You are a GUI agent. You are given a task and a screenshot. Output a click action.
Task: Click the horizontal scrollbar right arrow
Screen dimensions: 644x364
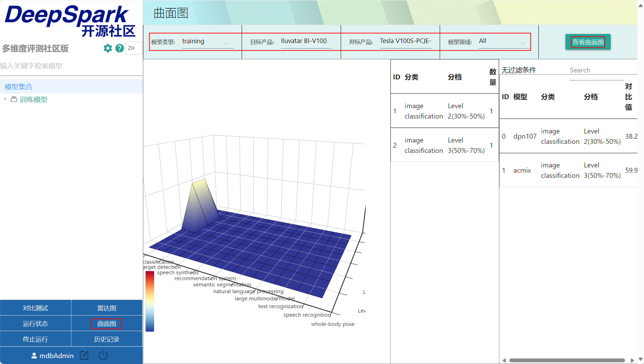(632, 361)
